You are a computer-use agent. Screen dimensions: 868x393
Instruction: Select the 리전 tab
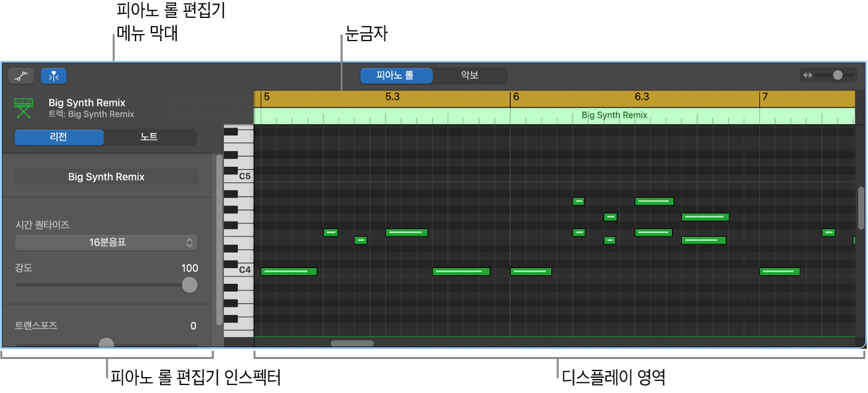pyautogui.click(x=59, y=137)
